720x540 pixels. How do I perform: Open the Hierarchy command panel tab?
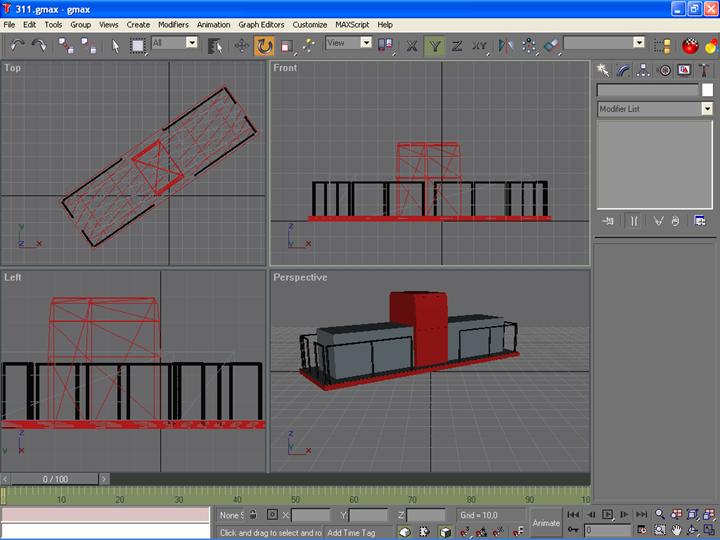point(644,71)
